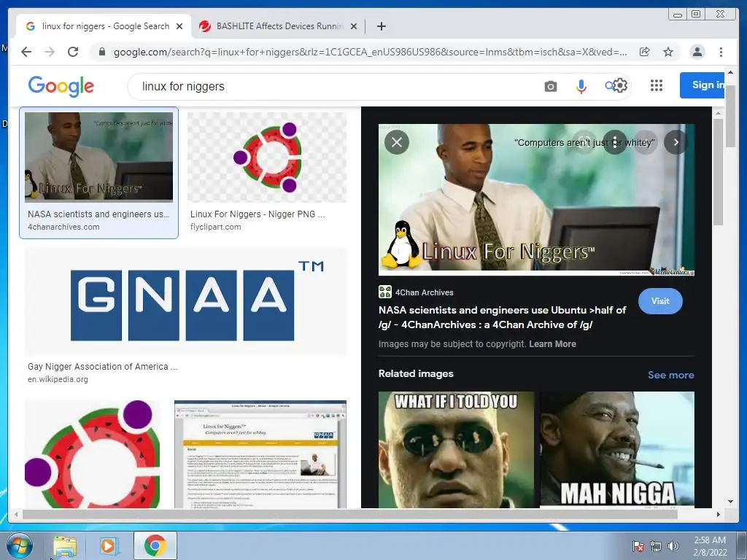Open the 'What if I told you' related image
Screen dimensions: 747x560
click(x=456, y=449)
